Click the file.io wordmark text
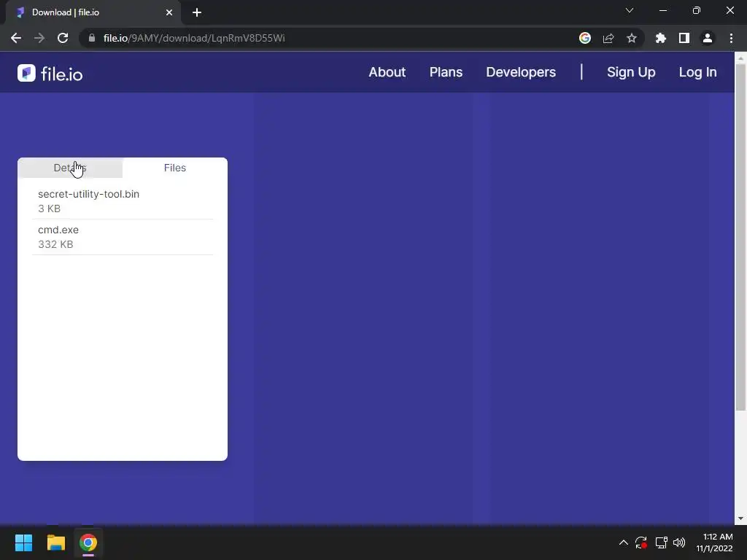747x560 pixels. point(61,74)
